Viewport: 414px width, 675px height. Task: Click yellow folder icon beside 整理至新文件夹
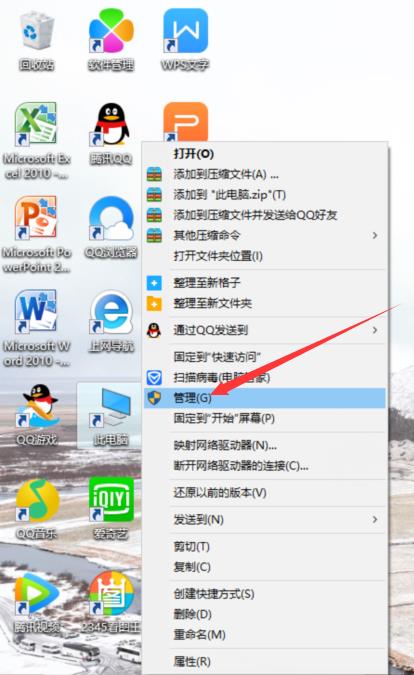[154, 303]
